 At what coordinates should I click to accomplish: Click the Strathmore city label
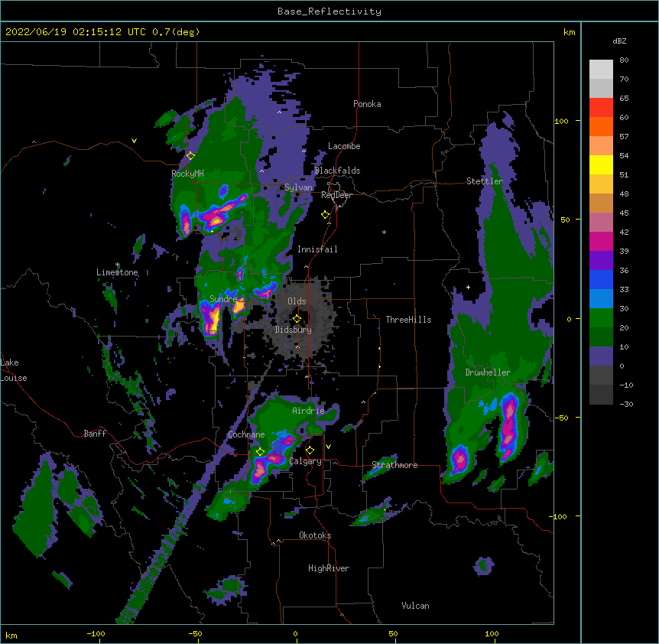[394, 465]
